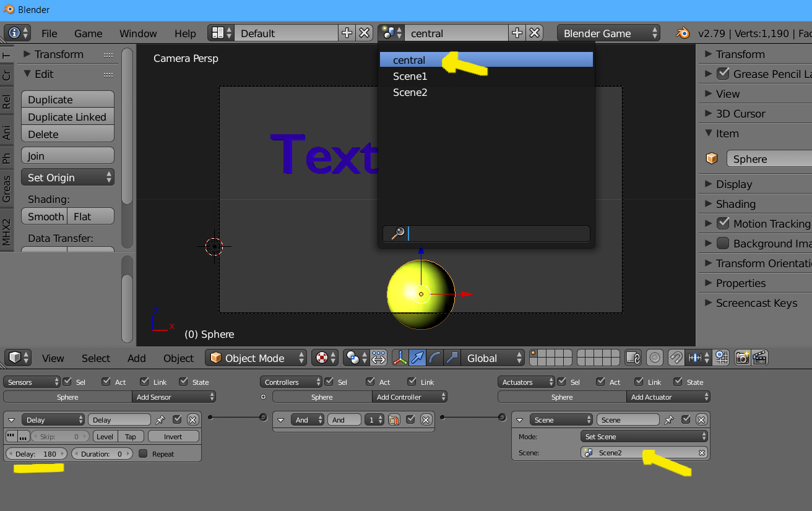Click the Duration value field

[x=102, y=453]
